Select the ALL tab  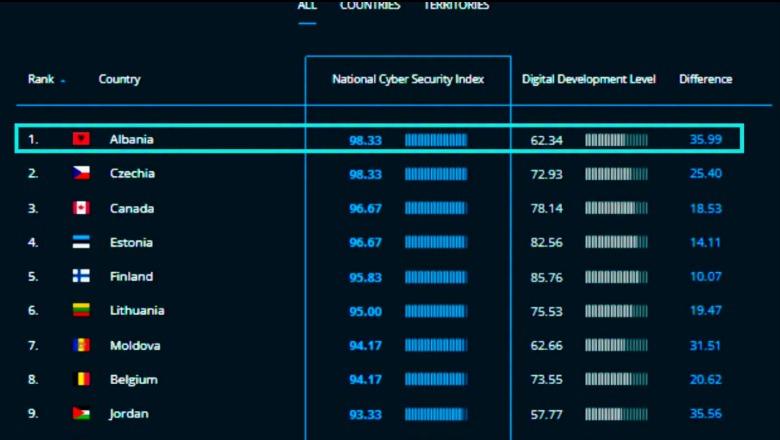click(x=307, y=5)
